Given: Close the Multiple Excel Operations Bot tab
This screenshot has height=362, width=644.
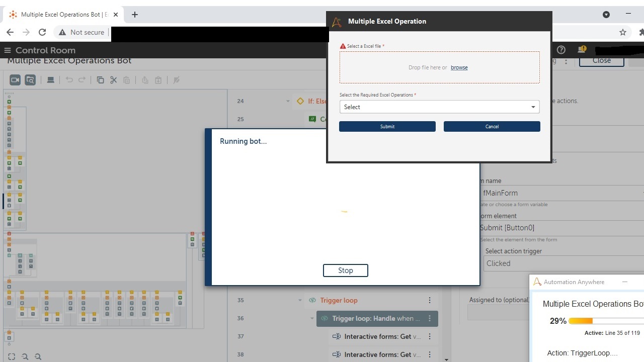Looking at the screenshot, I should pyautogui.click(x=116, y=15).
